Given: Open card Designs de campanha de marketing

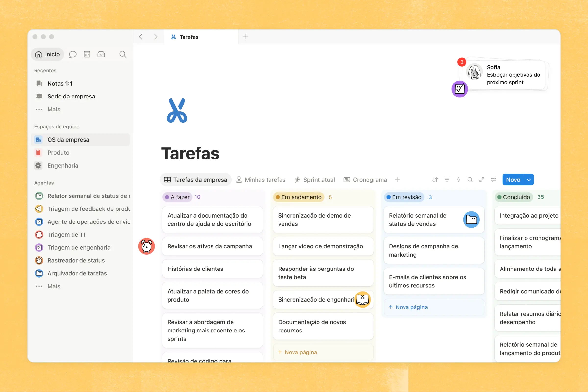Looking at the screenshot, I should point(434,250).
